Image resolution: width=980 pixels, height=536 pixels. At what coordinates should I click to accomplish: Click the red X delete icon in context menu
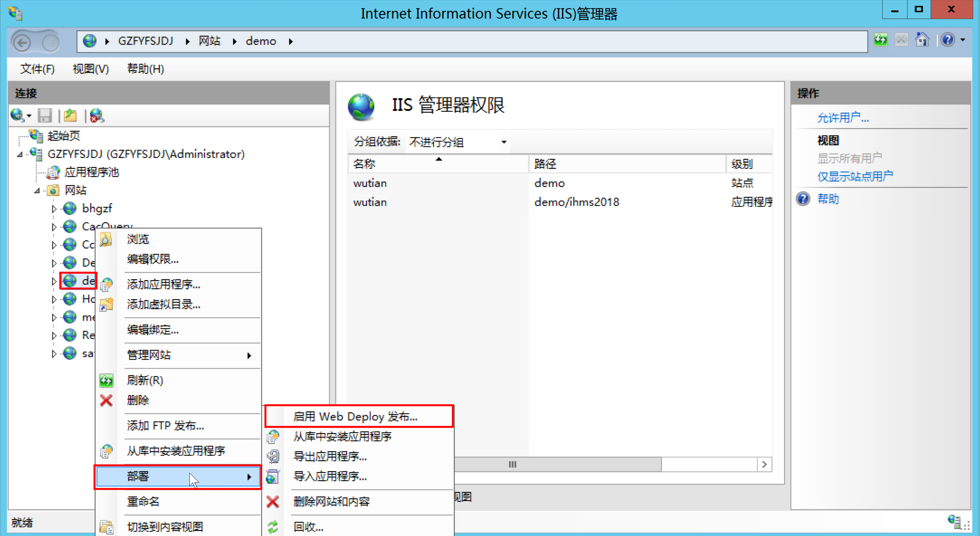point(106,401)
